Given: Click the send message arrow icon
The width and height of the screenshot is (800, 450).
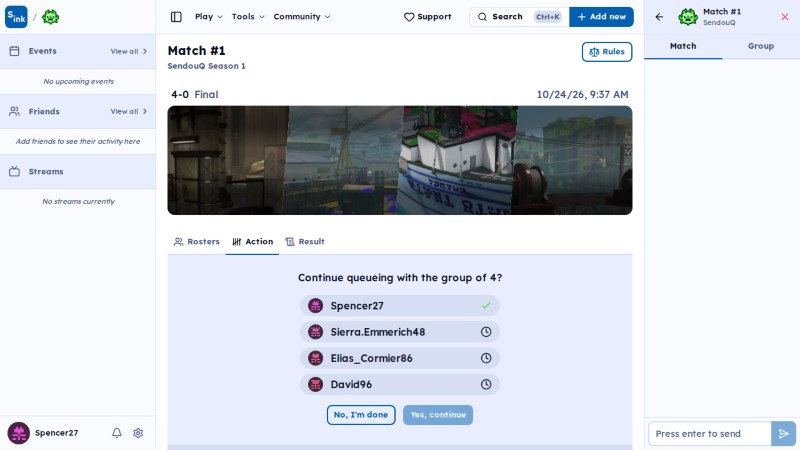Looking at the screenshot, I should [783, 434].
